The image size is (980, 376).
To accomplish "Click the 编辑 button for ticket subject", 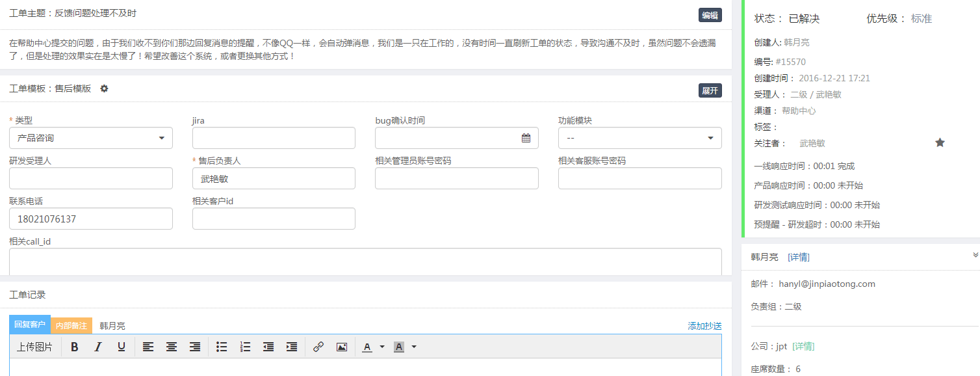I will click(710, 16).
